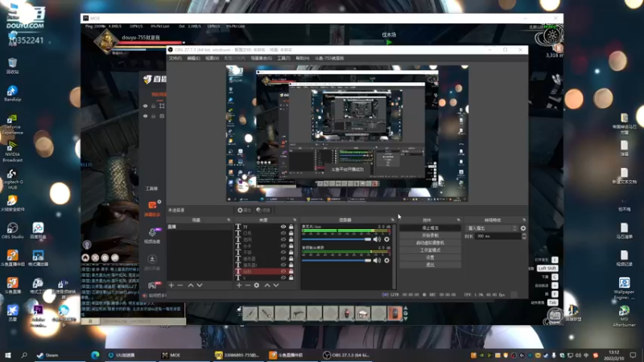Click Start Virtual Camera (启动虚拟摄像机) button

click(x=430, y=243)
